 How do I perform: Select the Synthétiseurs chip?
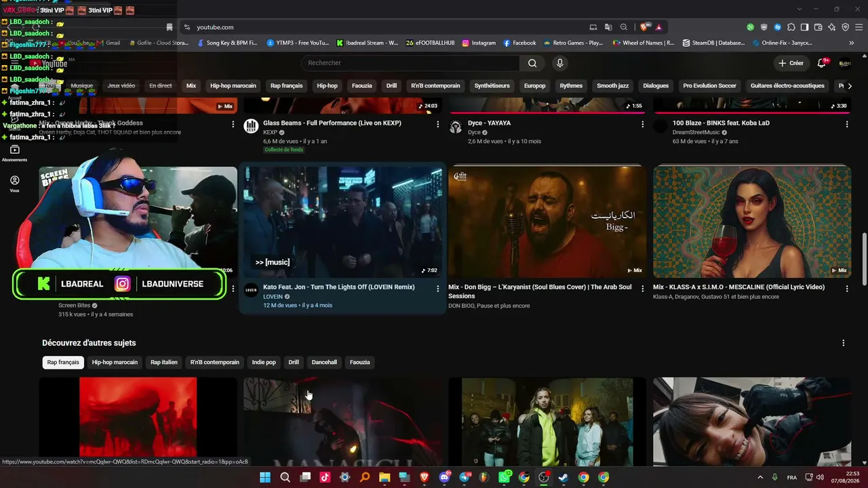[492, 86]
